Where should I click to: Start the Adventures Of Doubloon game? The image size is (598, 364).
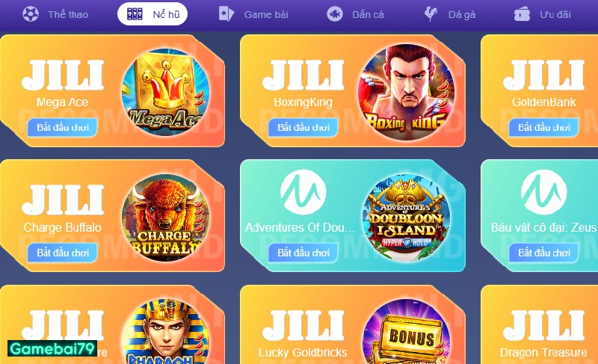click(303, 253)
